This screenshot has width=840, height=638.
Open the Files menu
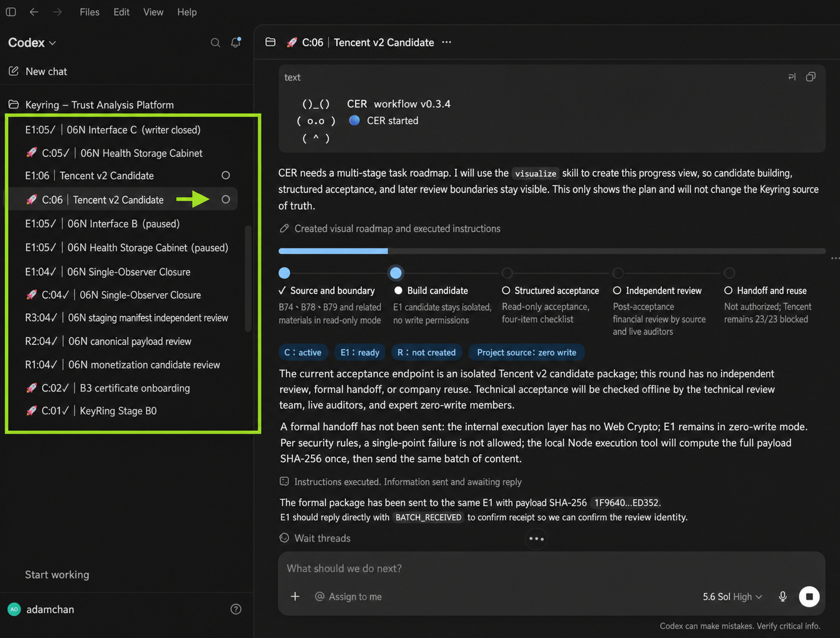point(89,12)
